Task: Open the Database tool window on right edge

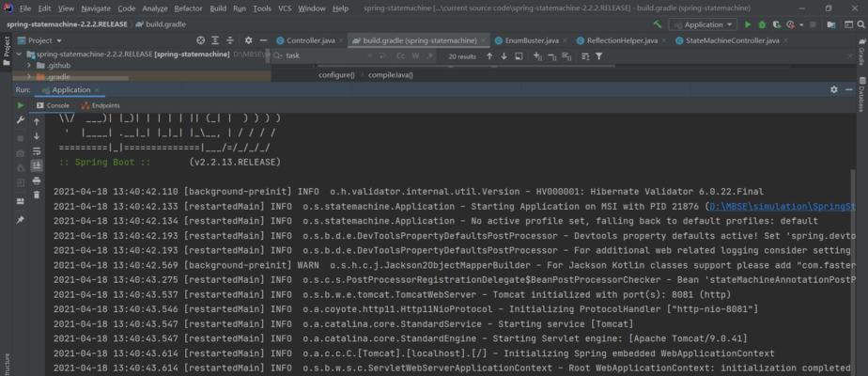Action: 861,94
